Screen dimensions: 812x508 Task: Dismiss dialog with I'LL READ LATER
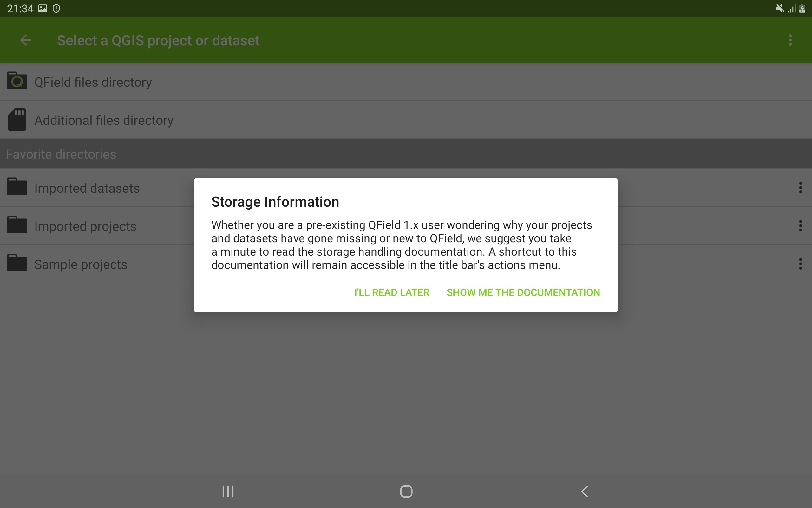click(392, 292)
